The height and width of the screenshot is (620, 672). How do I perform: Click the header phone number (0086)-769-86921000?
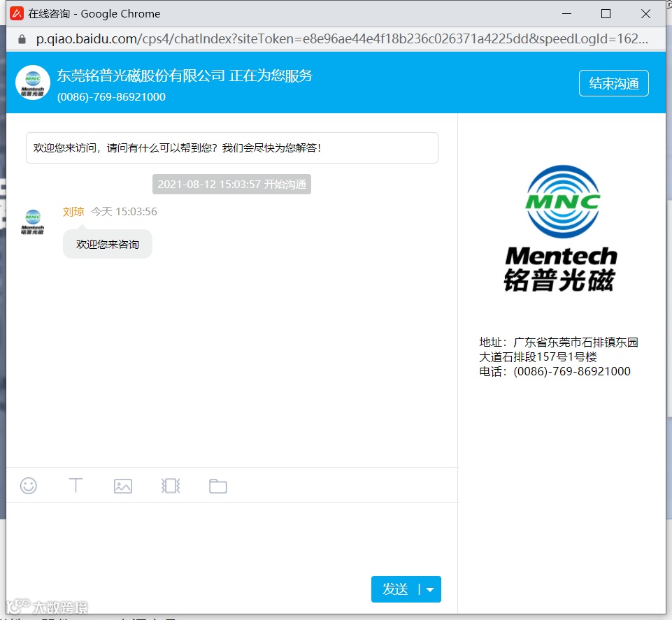pos(111,97)
